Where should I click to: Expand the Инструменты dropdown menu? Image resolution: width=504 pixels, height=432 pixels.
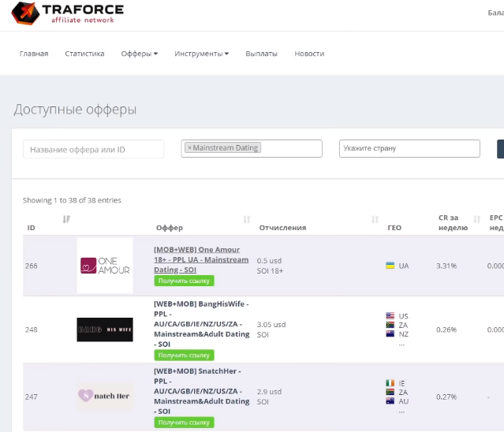(202, 54)
